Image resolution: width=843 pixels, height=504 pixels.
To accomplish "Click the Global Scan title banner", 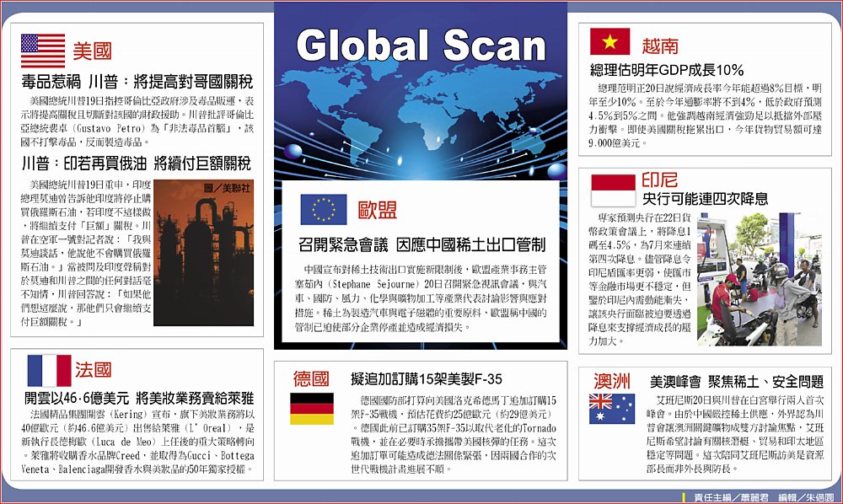I will click(x=420, y=46).
